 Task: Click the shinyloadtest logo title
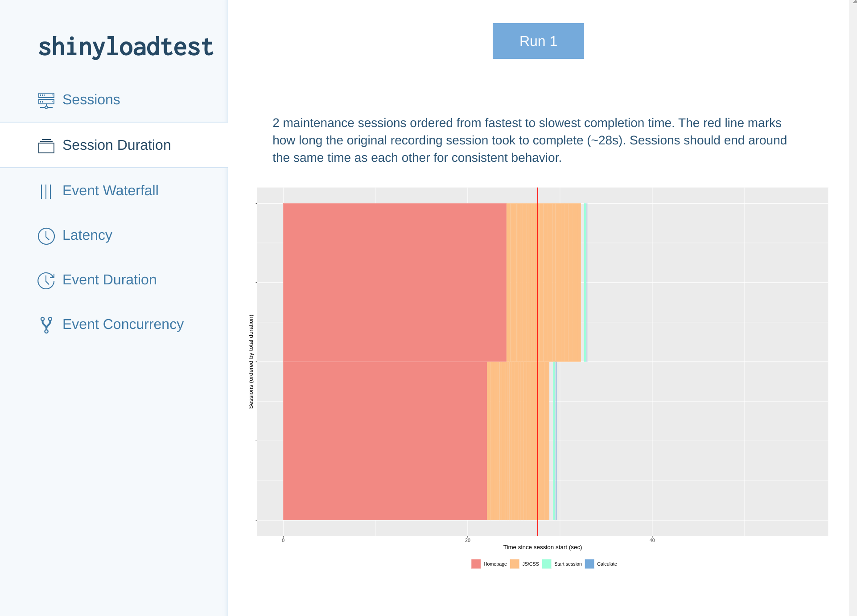[126, 47]
